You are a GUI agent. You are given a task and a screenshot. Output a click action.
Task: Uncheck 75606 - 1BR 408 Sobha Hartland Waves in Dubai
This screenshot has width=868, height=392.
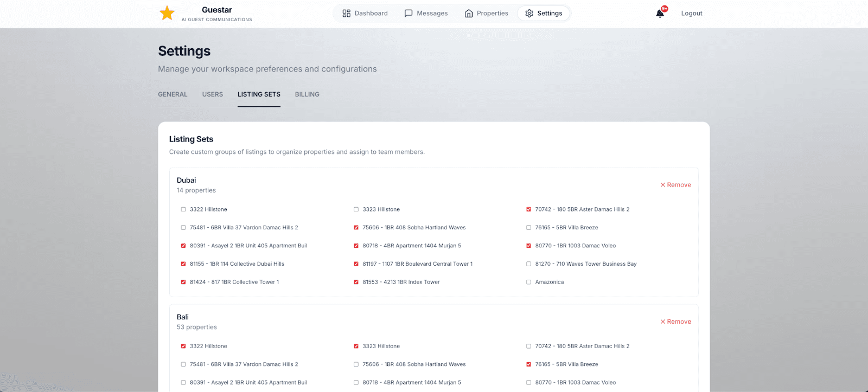click(x=356, y=228)
